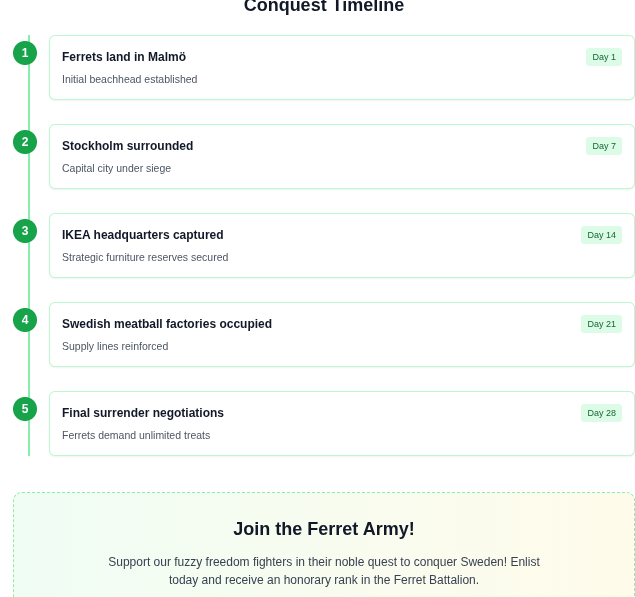Click the step 2 circle marker
635x597 pixels.
(25, 142)
